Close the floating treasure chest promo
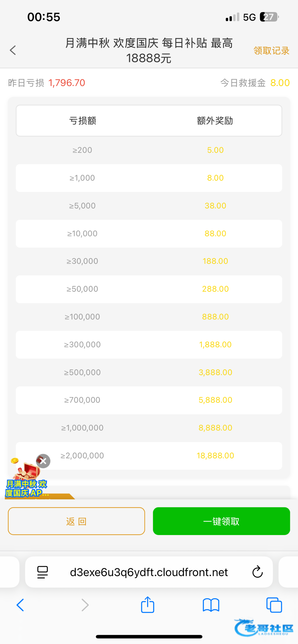Viewport: 298px width, 644px height. coord(43,461)
